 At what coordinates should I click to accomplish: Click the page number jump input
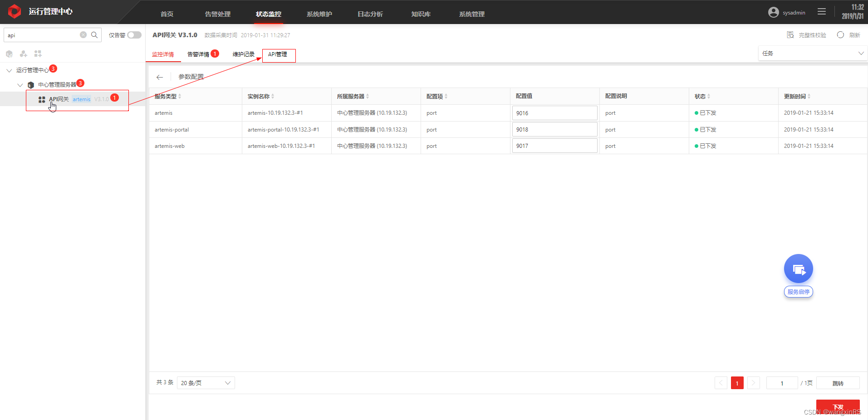tap(782, 383)
